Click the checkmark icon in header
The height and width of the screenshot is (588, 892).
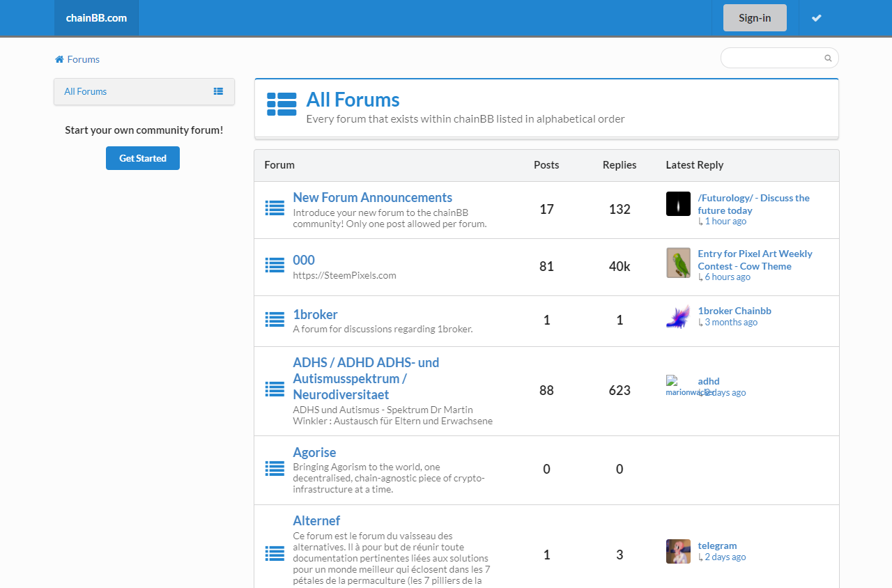(x=817, y=18)
